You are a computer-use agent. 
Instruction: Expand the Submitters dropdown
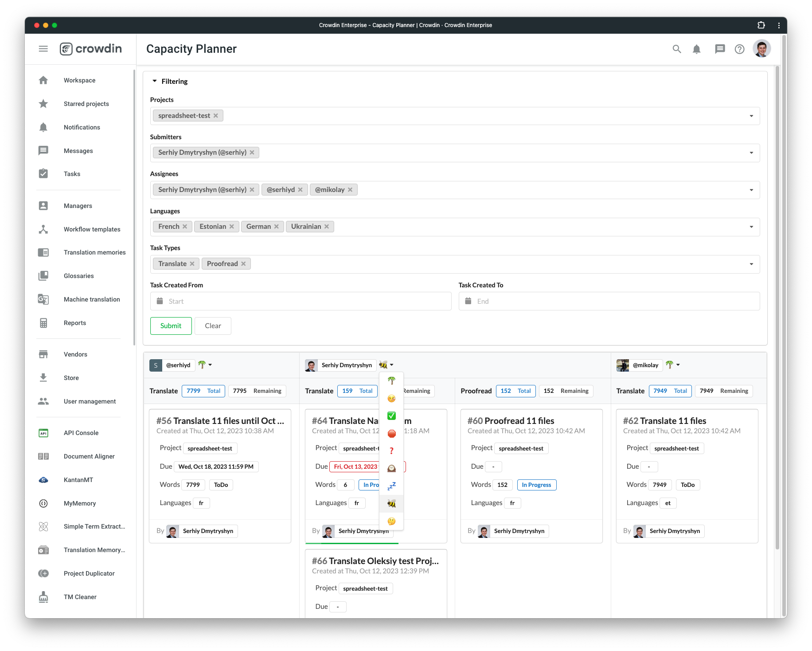coord(751,153)
